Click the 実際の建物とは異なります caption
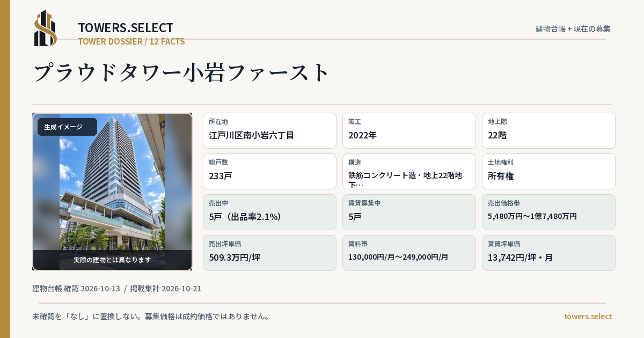644x338 pixels. click(112, 260)
